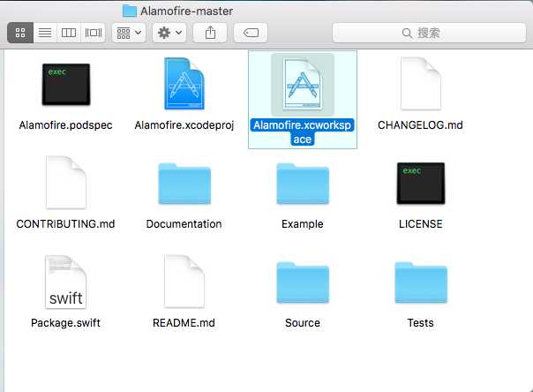Focus the Finder search field
This screenshot has width=533, height=392.
[x=430, y=33]
